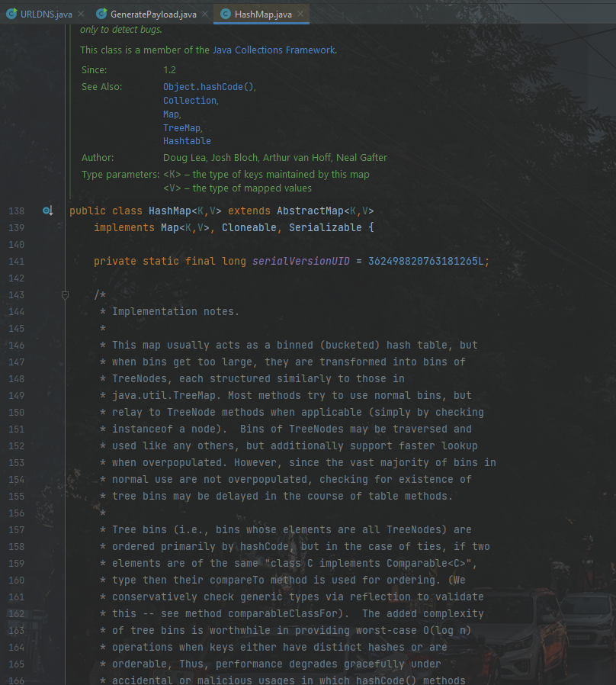Open the TreeMap See Also link
Viewport: 616px width, 685px height.
click(x=181, y=128)
